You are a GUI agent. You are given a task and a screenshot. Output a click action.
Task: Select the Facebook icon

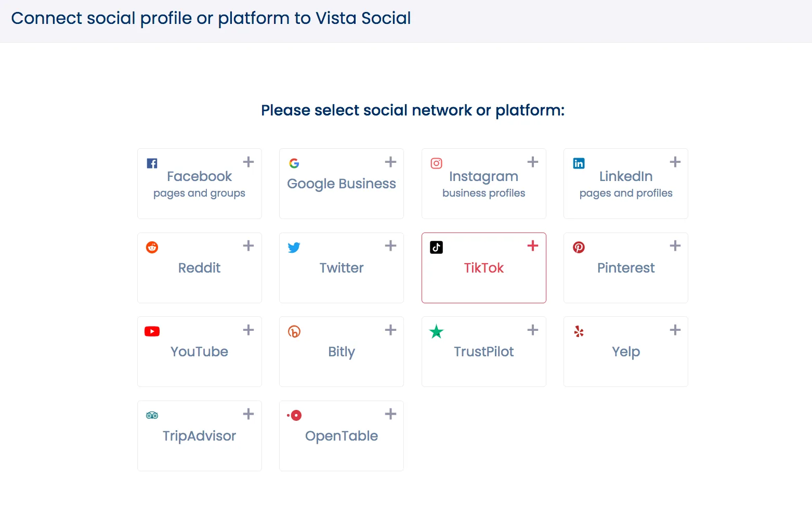click(x=152, y=163)
